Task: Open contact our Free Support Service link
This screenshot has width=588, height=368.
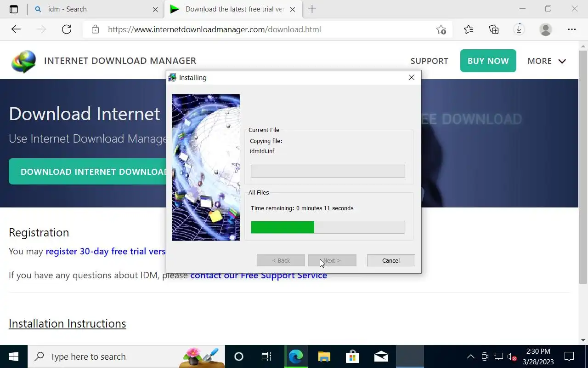Action: pos(259,275)
